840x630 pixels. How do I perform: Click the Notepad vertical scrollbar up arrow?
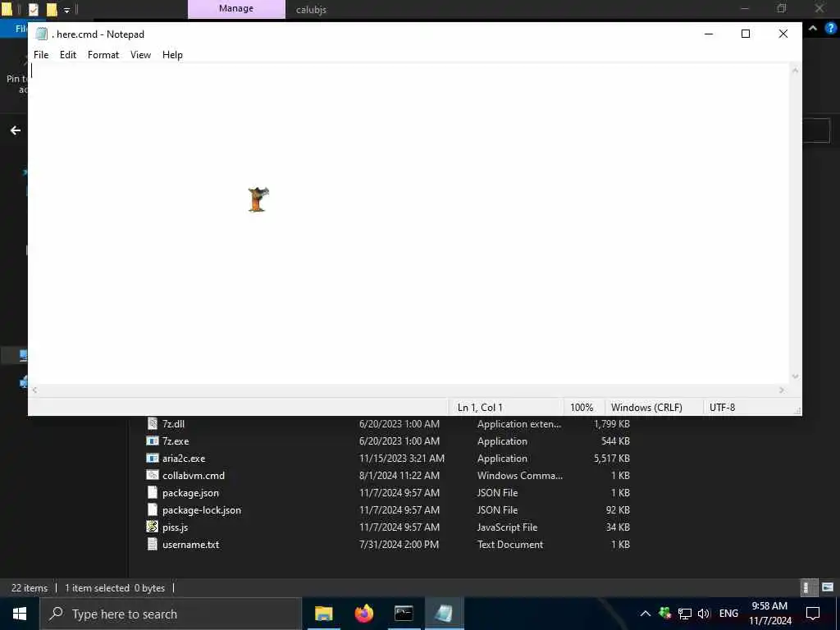pos(796,71)
